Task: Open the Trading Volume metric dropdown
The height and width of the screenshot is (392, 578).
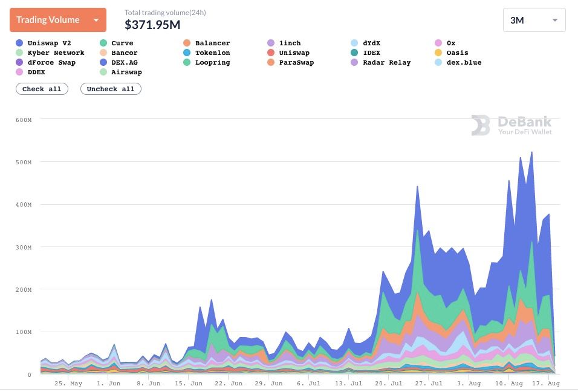Action: pos(58,20)
